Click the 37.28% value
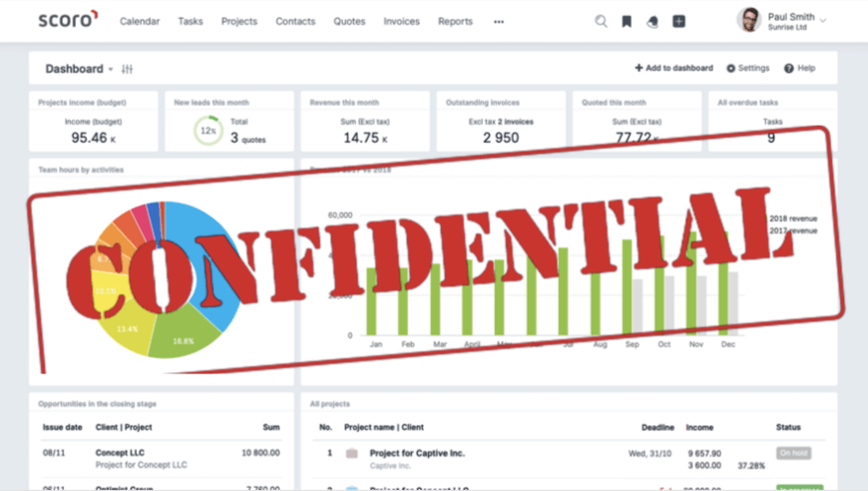The width and height of the screenshot is (868, 491). pyautogui.click(x=751, y=466)
